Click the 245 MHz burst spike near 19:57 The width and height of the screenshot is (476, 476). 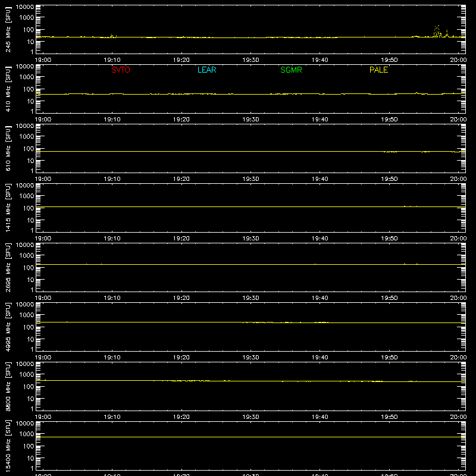437,32
